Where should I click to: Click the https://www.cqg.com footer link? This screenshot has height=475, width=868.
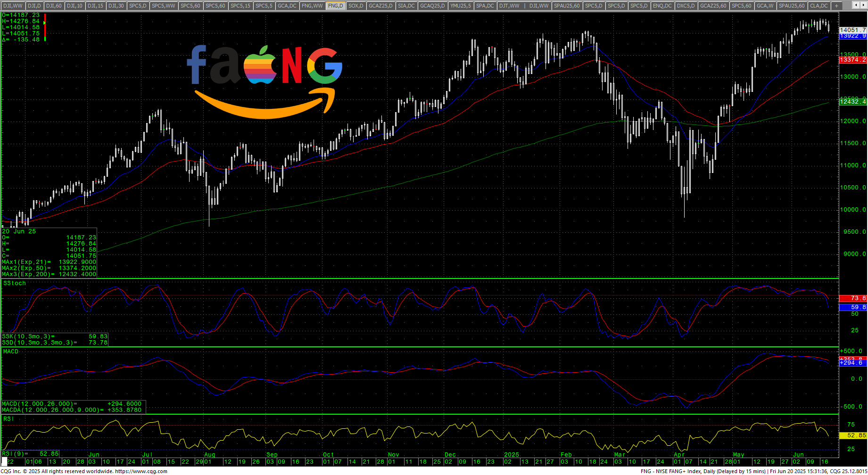click(141, 471)
